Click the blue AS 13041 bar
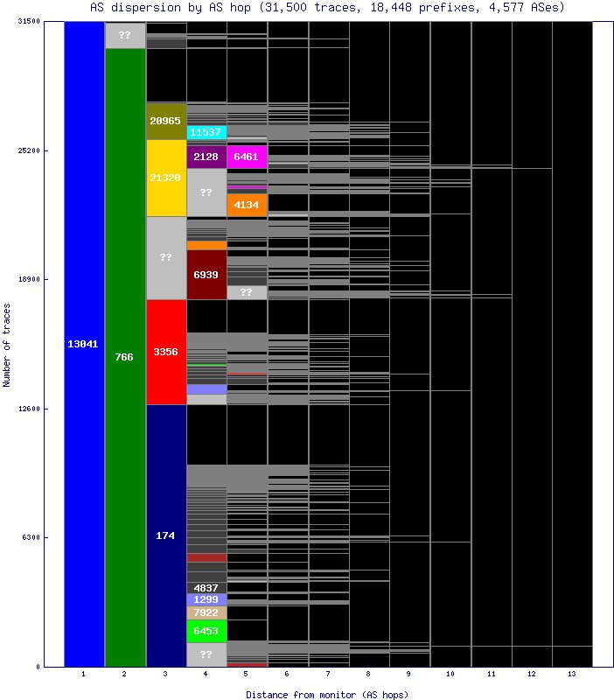 pyautogui.click(x=84, y=344)
